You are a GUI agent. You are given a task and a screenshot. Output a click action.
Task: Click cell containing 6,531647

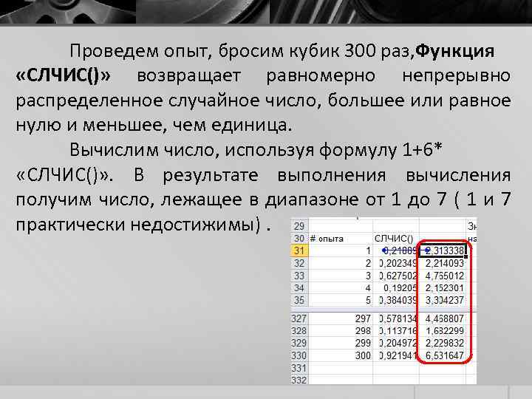click(x=443, y=355)
